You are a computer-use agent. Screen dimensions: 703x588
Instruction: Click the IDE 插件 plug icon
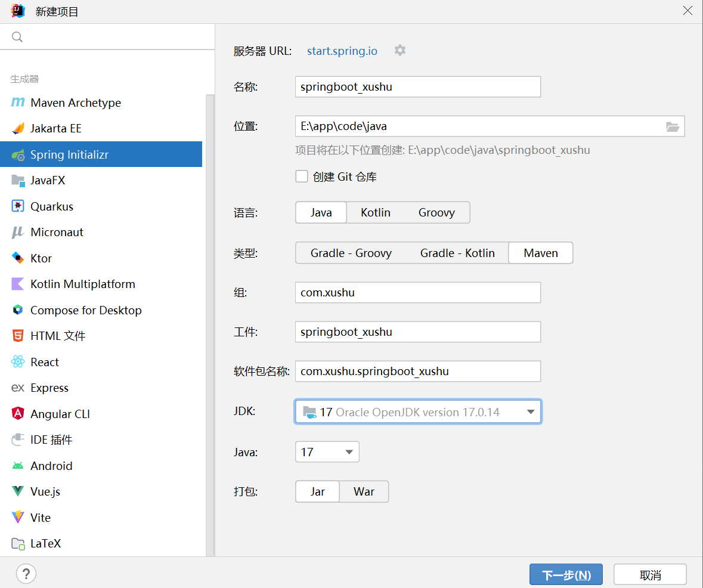click(18, 439)
